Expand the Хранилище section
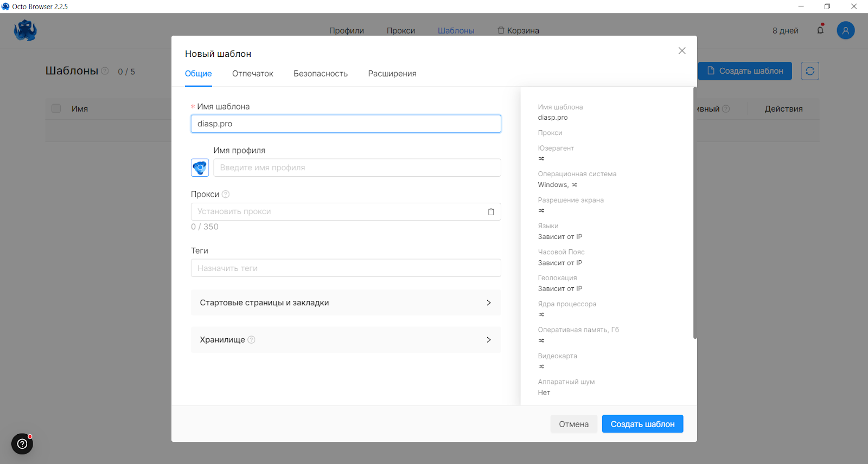The width and height of the screenshot is (868, 464). click(x=346, y=340)
